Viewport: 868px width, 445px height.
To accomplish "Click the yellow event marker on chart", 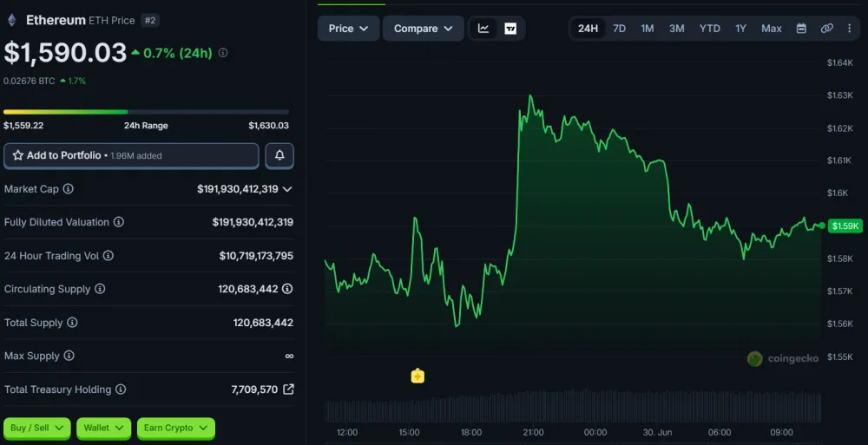I will [418, 376].
